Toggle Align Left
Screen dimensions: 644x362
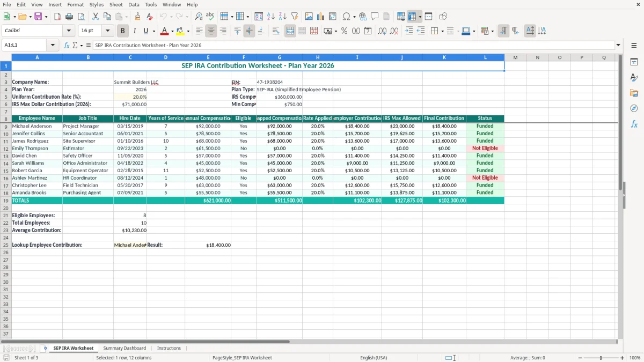[x=199, y=31]
